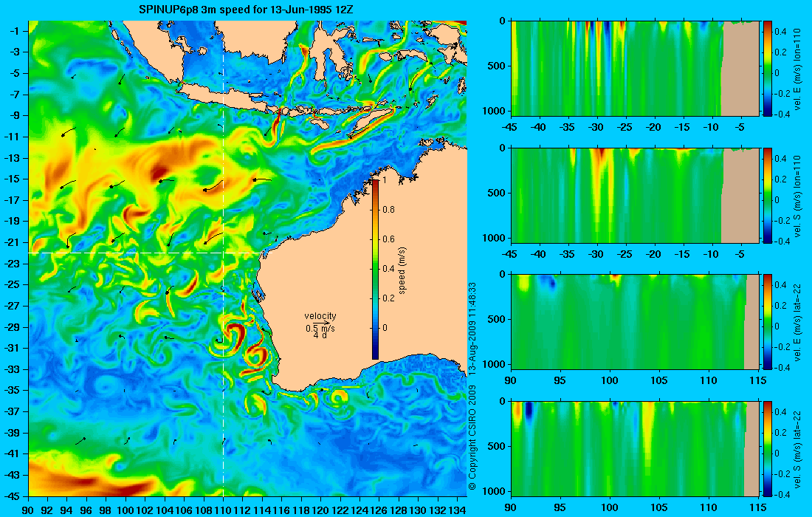
Task: Open the vel. S lat=-22 section plot
Action: 635,448
